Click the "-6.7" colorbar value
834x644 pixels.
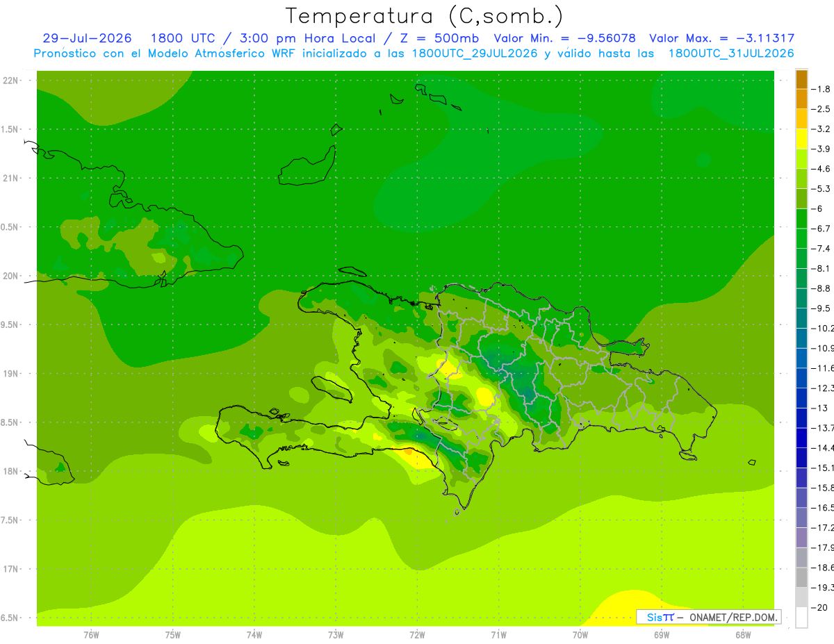coord(821,229)
